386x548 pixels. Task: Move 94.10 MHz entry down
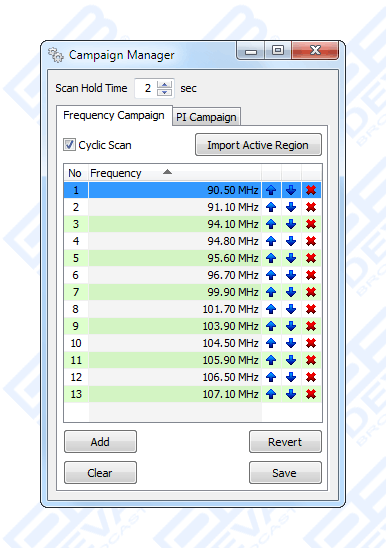(291, 224)
